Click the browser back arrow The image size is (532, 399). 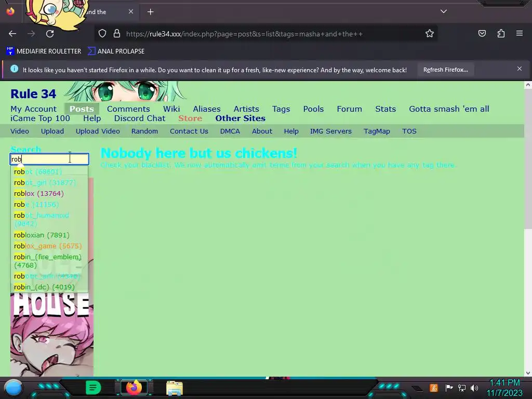point(12,34)
